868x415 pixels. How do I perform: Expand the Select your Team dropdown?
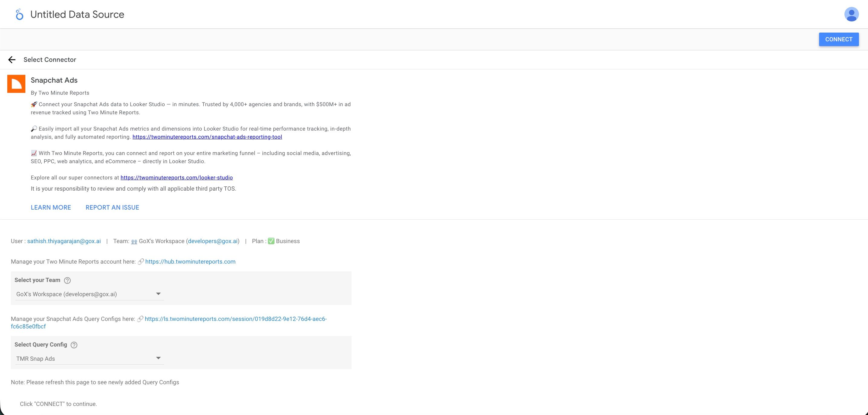click(158, 293)
